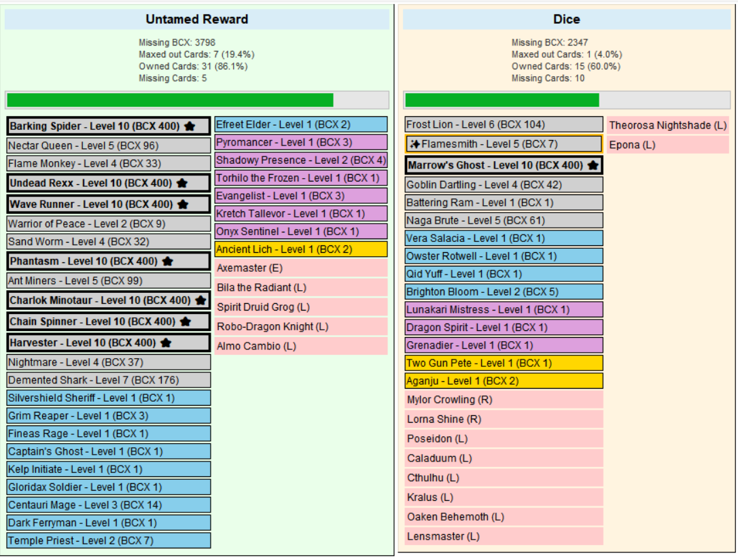Open Shadowy Presence - Level 2 card
This screenshot has height=560, width=738.
[x=301, y=160]
